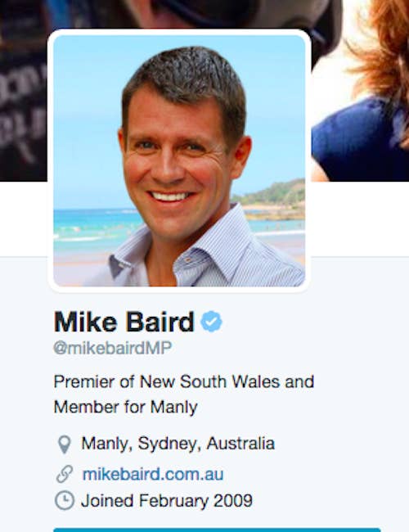Image resolution: width=409 pixels, height=532 pixels.
Task: Click the navy blue top in header image
Action: [359, 141]
